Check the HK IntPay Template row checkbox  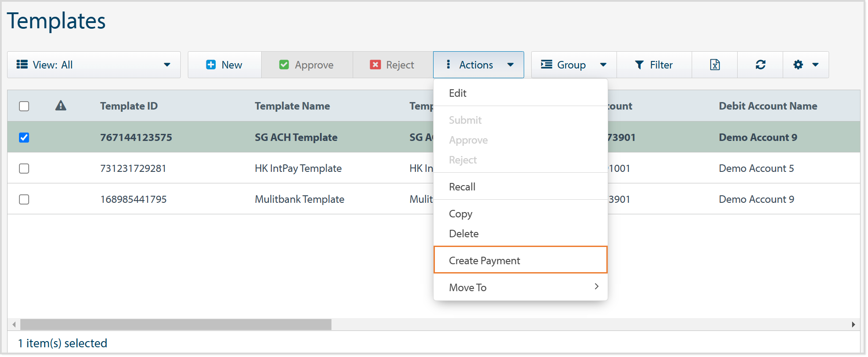pyautogui.click(x=24, y=168)
